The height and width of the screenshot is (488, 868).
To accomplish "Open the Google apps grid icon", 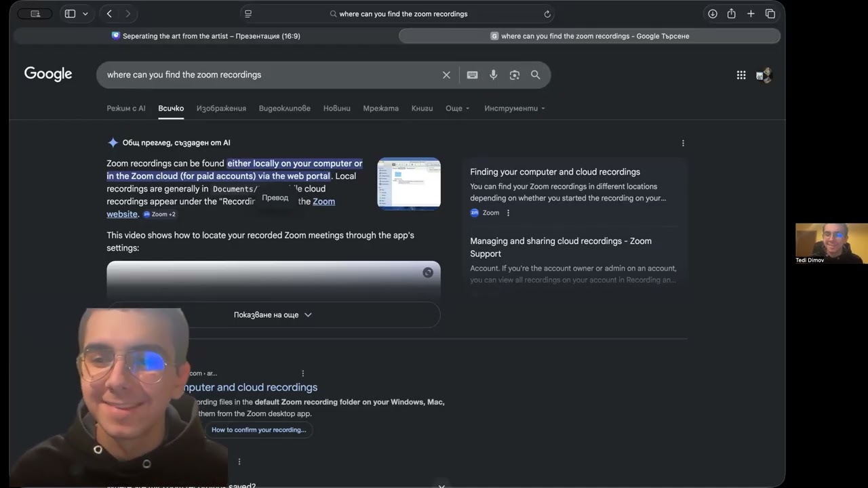I will (x=741, y=75).
